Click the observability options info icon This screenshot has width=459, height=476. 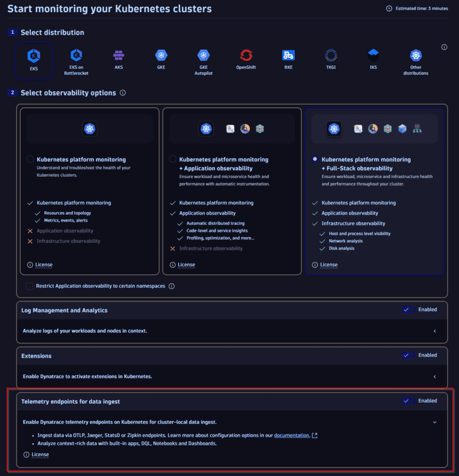122,92
